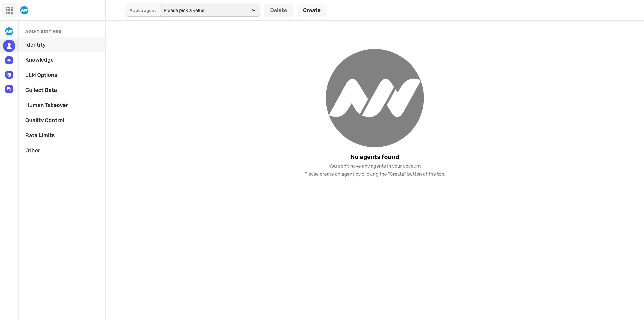Image resolution: width=644 pixels, height=320 pixels.
Task: Click the Delete button
Action: (x=279, y=10)
